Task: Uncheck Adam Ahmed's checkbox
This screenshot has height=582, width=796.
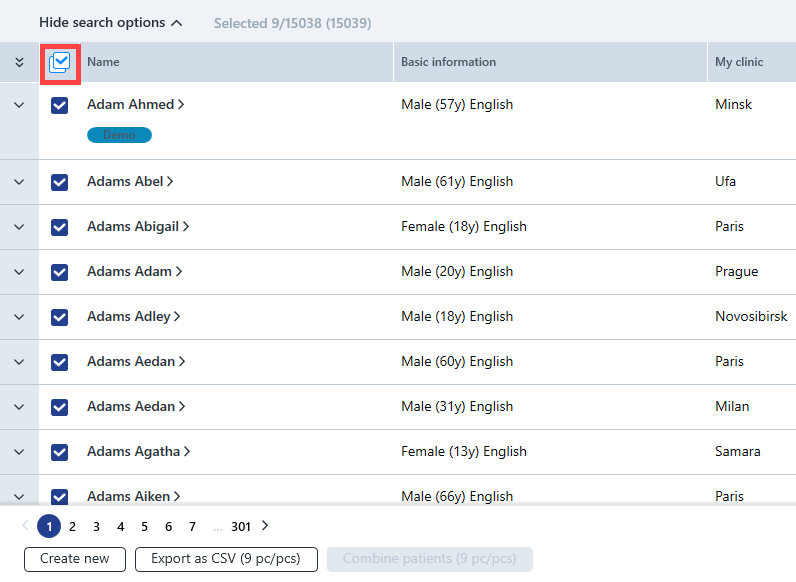Action: [x=59, y=106]
